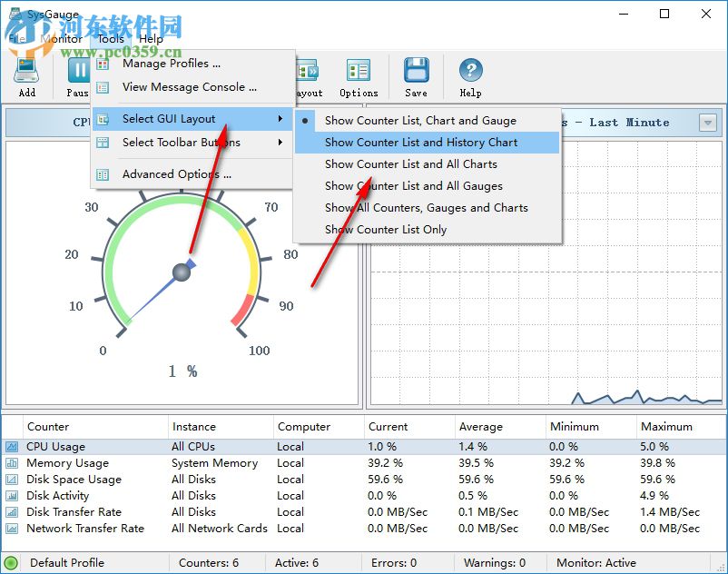Image resolution: width=728 pixels, height=574 pixels.
Task: Click the Disk Activity counter row icon
Action: tap(13, 496)
